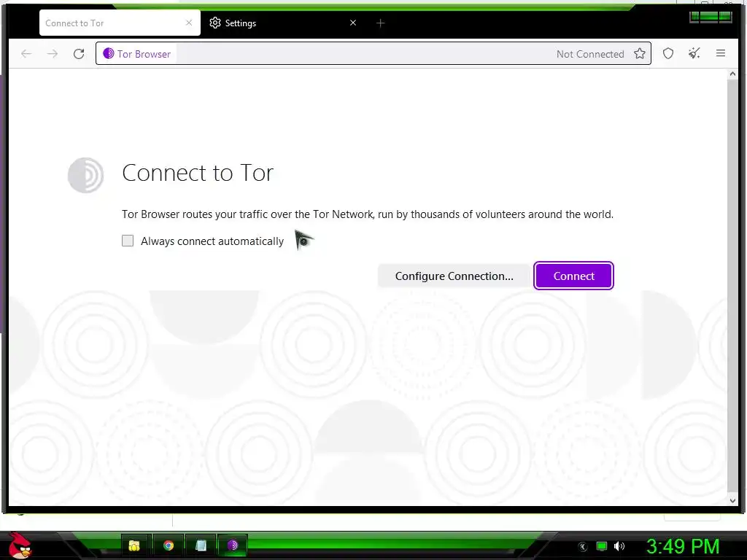
Task: Open the notepad taskbar icon
Action: coord(201,545)
